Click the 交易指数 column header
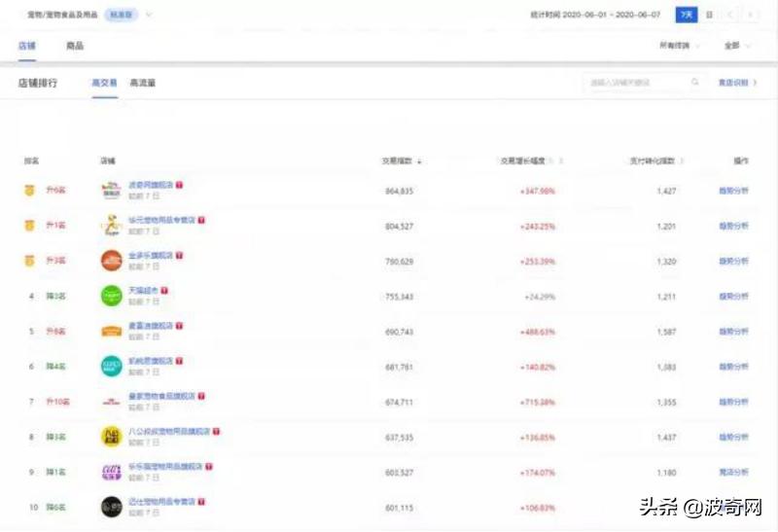Screen dimensions: 778x532 coord(397,160)
